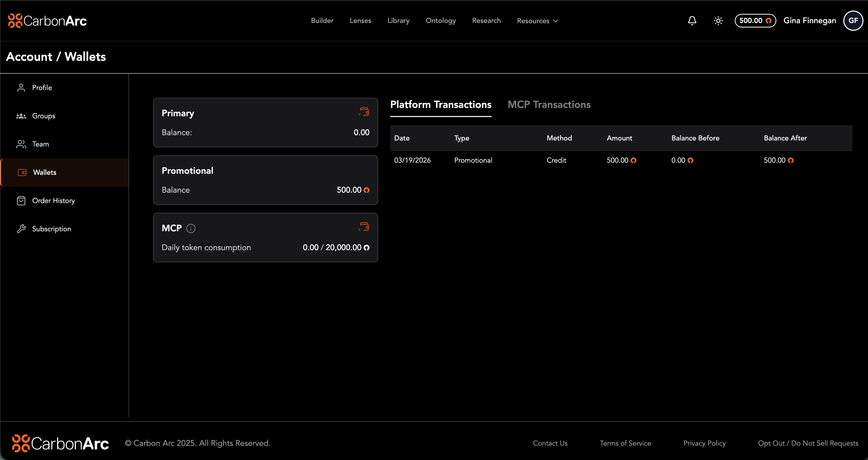Open Subscription in the sidebar
The image size is (868, 460).
[x=51, y=229]
